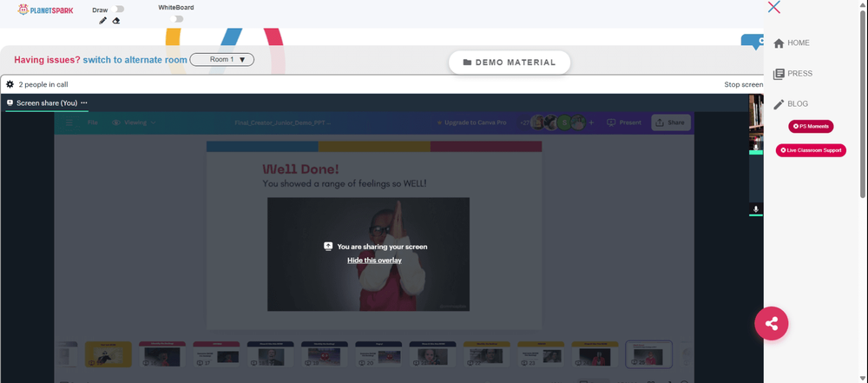
Task: Open the BLOG menu item
Action: click(x=798, y=103)
